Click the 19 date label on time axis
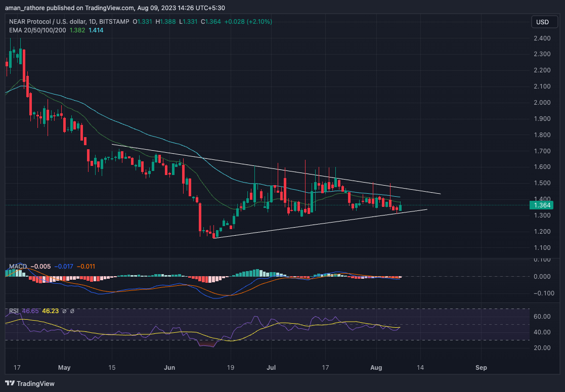The image size is (565, 392). click(231, 368)
